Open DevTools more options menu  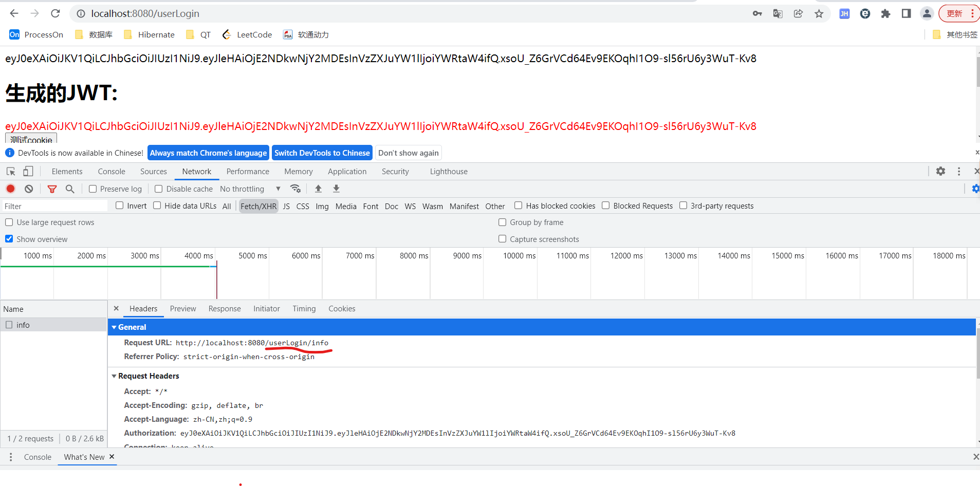tap(959, 171)
